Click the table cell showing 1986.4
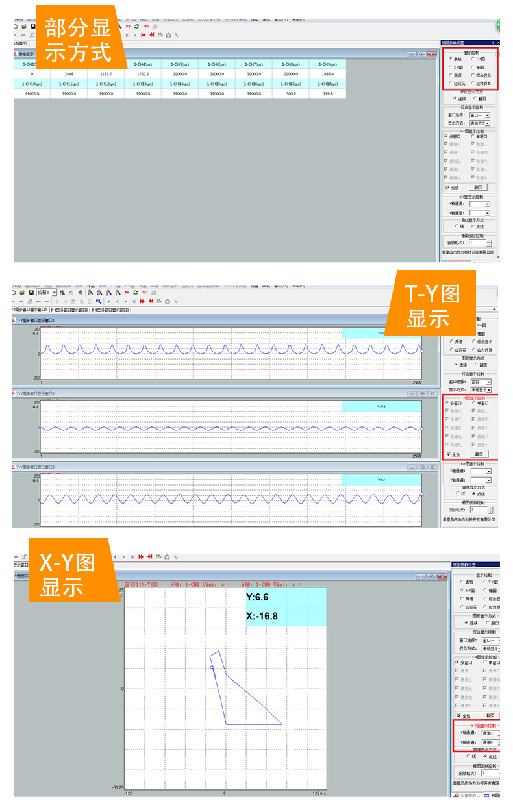The width and height of the screenshot is (513, 812). 328,73
